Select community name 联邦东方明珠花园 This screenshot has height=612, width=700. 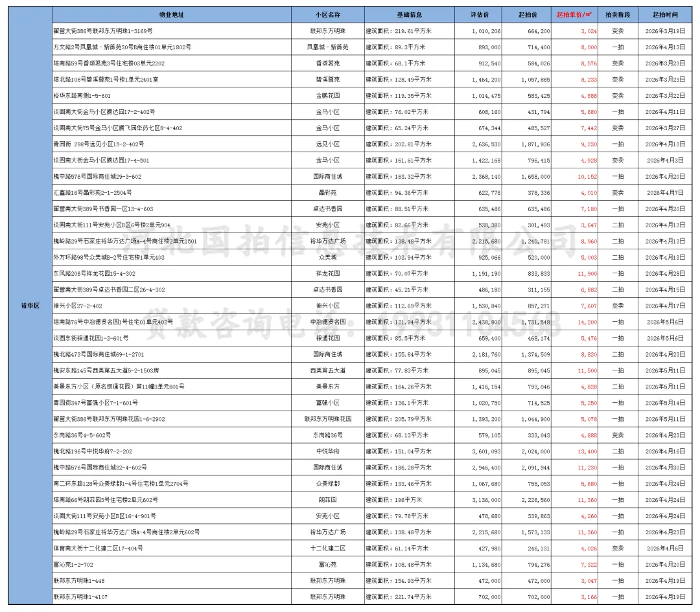click(328, 419)
